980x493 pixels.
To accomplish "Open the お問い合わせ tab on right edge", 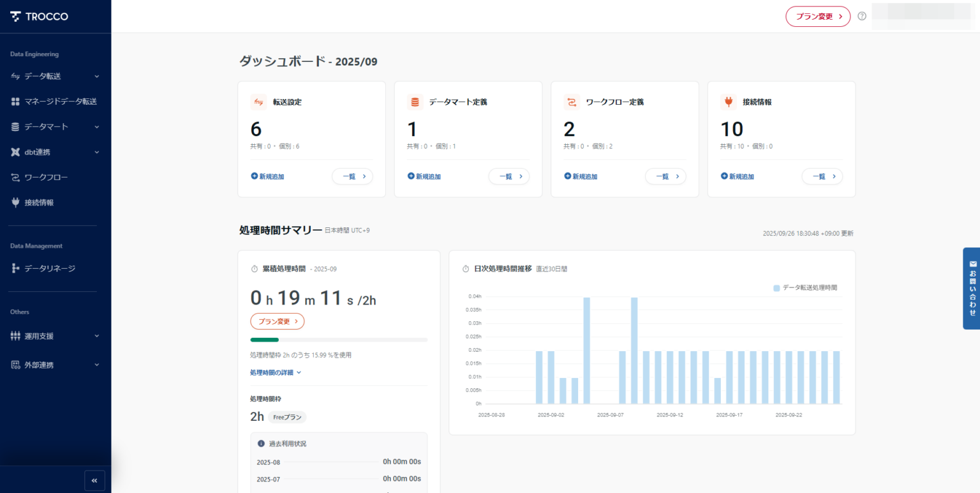I will [x=972, y=289].
